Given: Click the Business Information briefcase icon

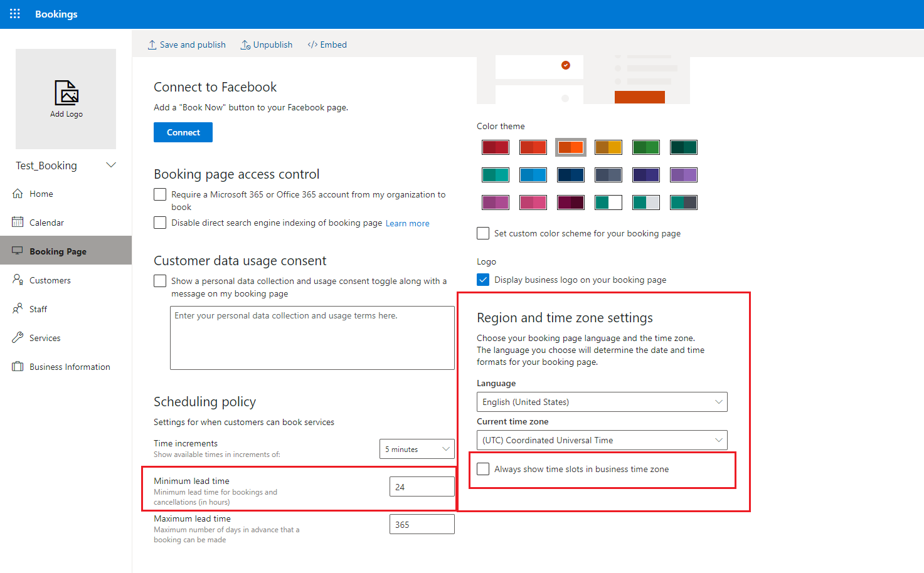Looking at the screenshot, I should click(x=18, y=367).
